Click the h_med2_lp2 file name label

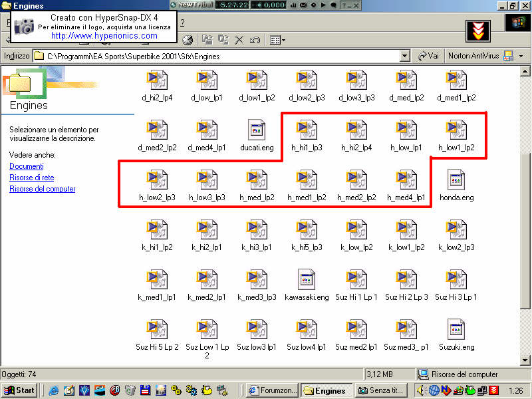pyautogui.click(x=356, y=198)
